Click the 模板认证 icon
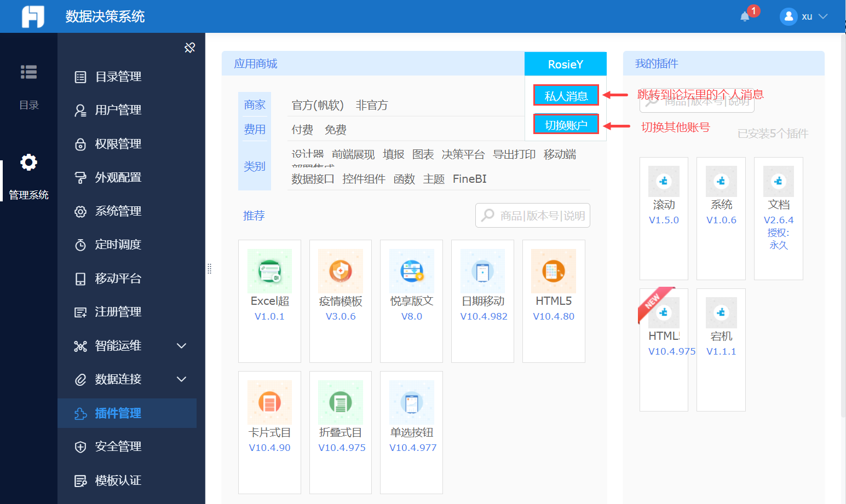846x504 pixels. tap(80, 480)
